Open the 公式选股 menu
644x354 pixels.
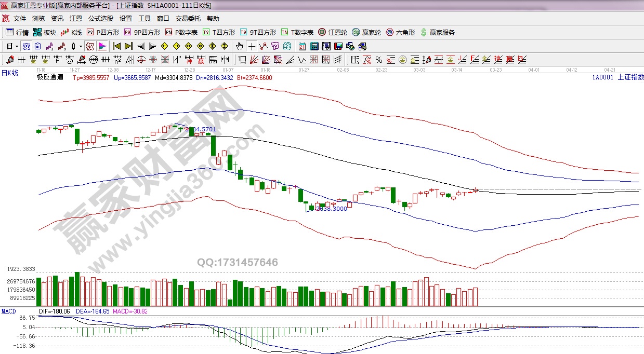[x=100, y=18]
